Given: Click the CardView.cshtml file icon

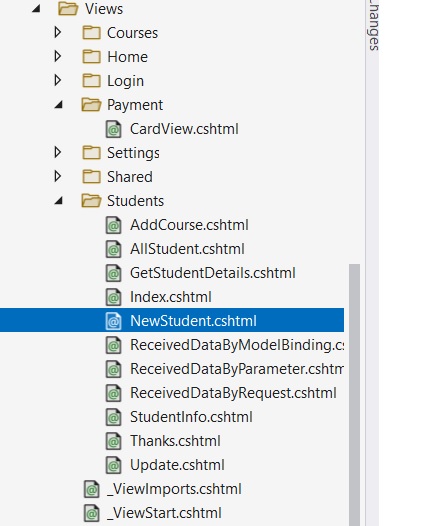Looking at the screenshot, I should point(113,129).
